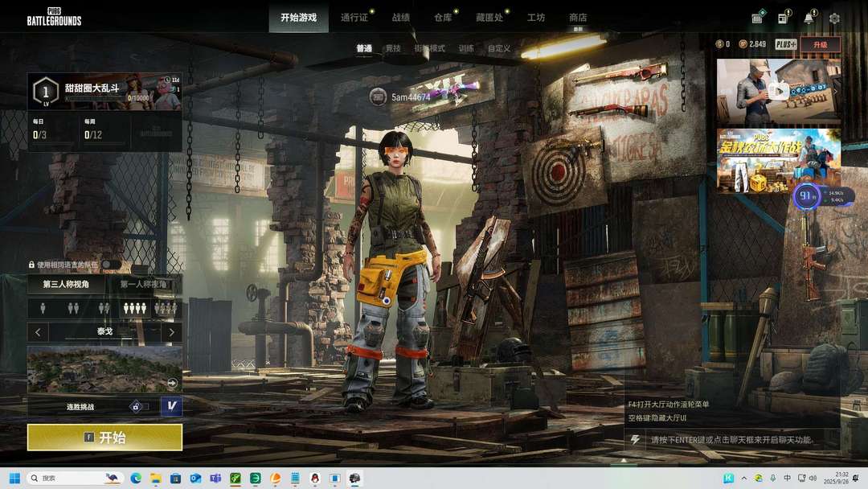This screenshot has height=489, width=868.
Task: Open the 开始游戏 tab
Action: click(298, 18)
